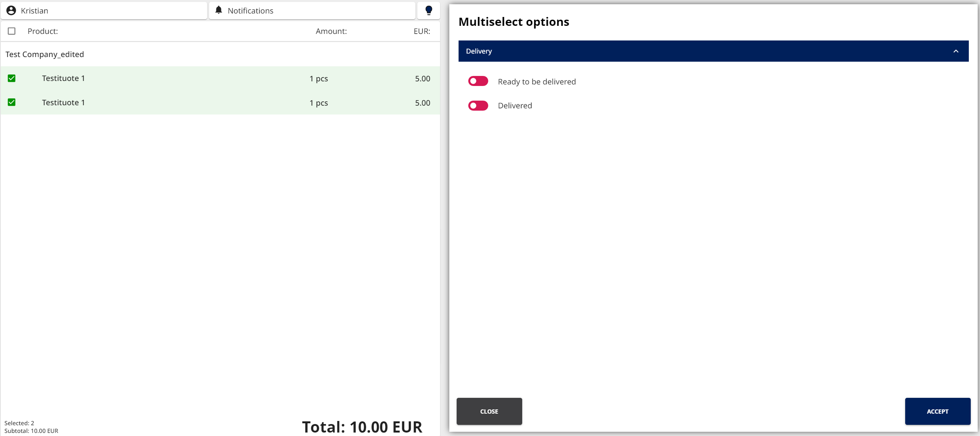Viewport: 980px width, 436px height.
Task: Click the Notifications bell icon
Action: (x=219, y=10)
